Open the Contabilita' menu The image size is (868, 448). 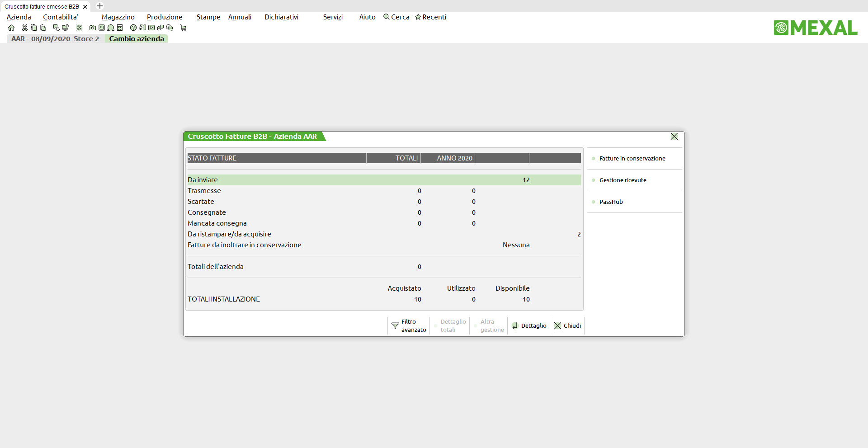click(61, 17)
